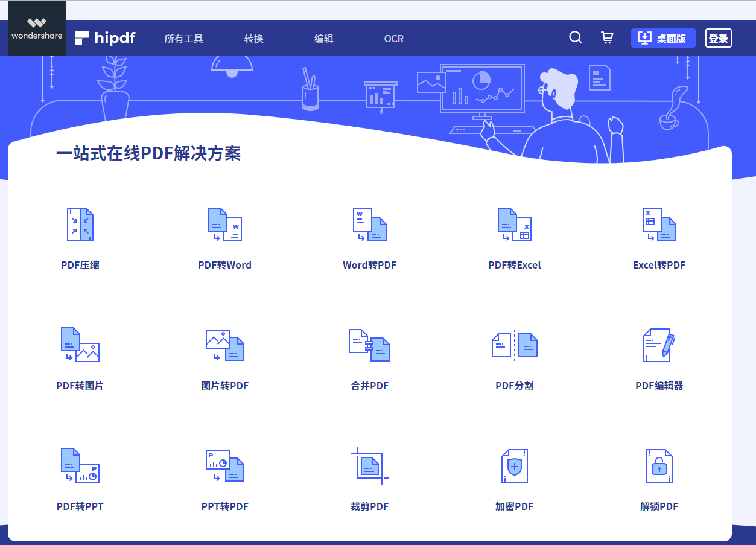Screen dimensions: 756x545
Task: Open the 编辑 menu
Action: click(323, 38)
